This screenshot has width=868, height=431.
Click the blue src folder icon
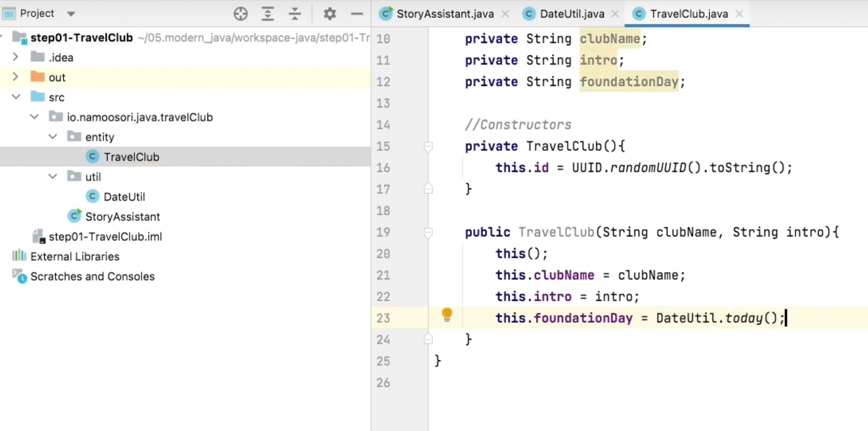[x=37, y=96]
